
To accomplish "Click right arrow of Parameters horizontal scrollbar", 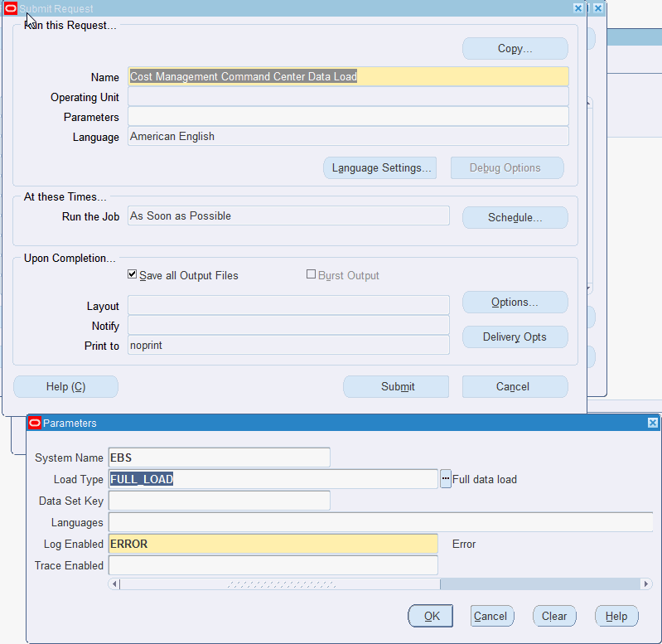I will click(x=646, y=584).
